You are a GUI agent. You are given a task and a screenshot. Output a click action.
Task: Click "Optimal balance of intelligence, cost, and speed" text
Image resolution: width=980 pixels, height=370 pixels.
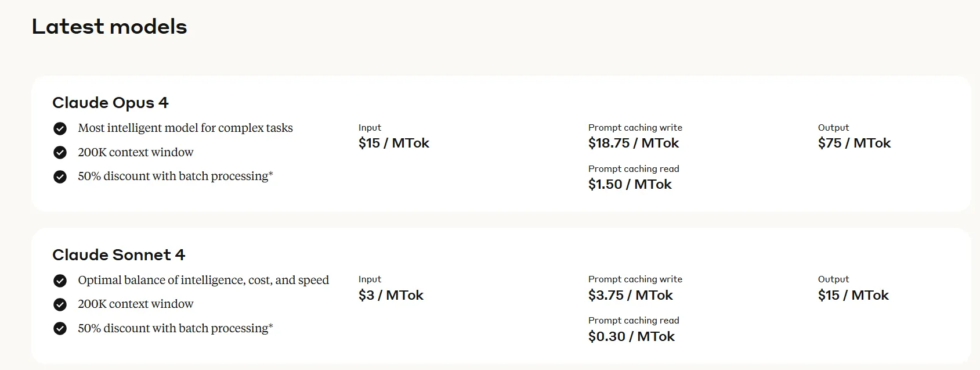(x=203, y=281)
